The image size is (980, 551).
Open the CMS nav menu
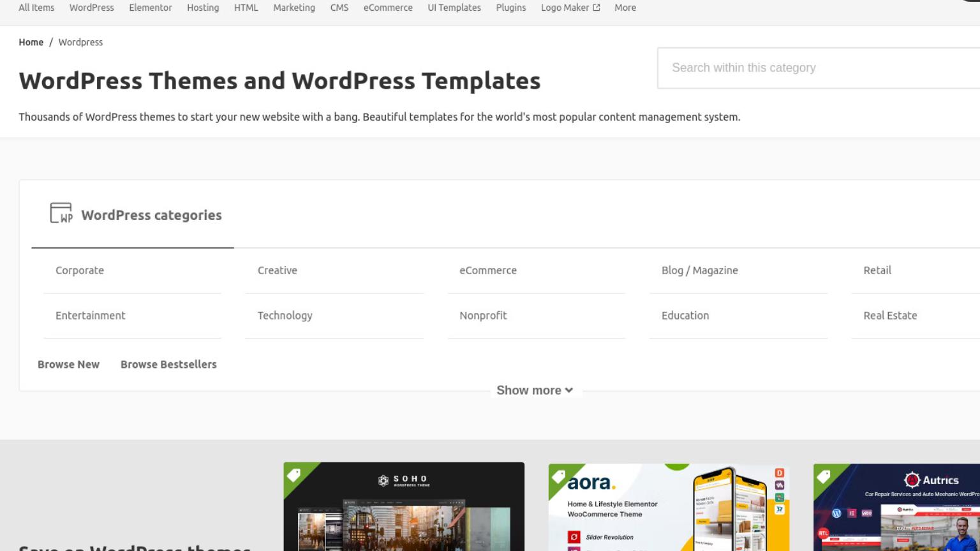coord(339,8)
